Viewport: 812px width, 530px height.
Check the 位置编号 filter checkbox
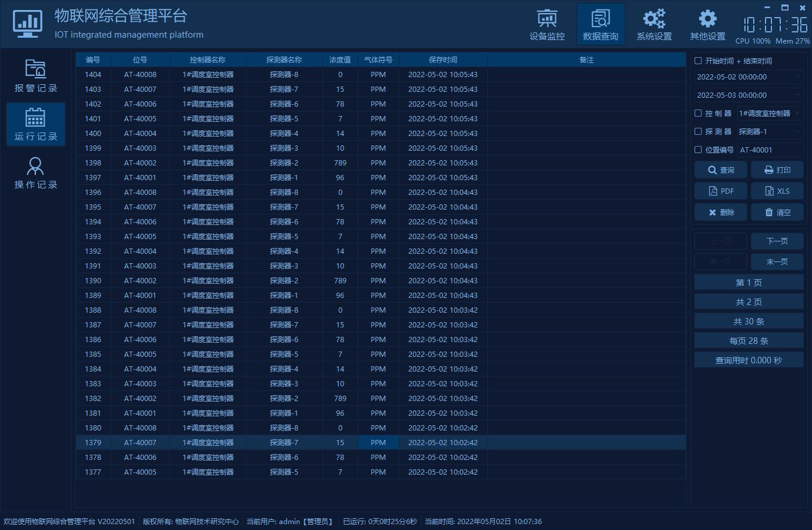(698, 150)
